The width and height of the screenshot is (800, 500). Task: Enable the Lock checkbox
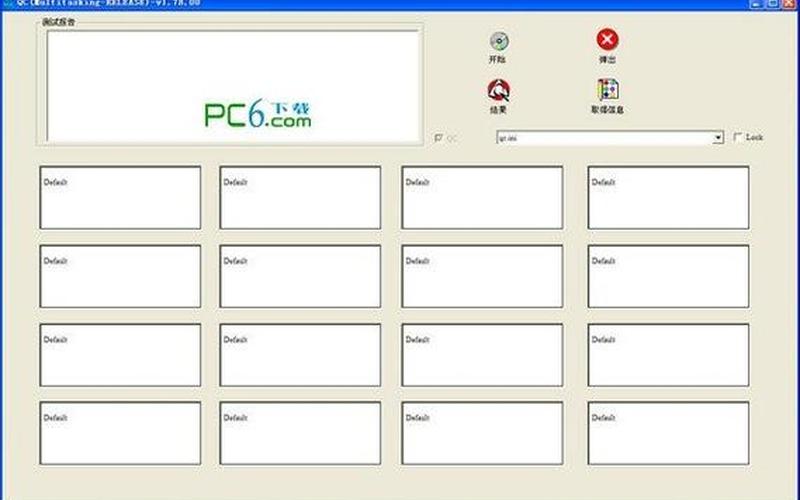tap(738, 137)
